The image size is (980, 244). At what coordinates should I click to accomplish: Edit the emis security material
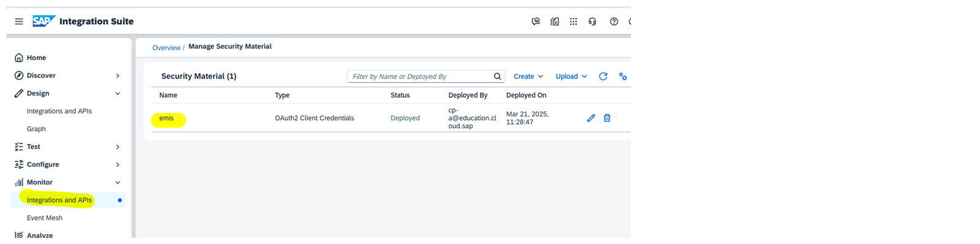591,118
